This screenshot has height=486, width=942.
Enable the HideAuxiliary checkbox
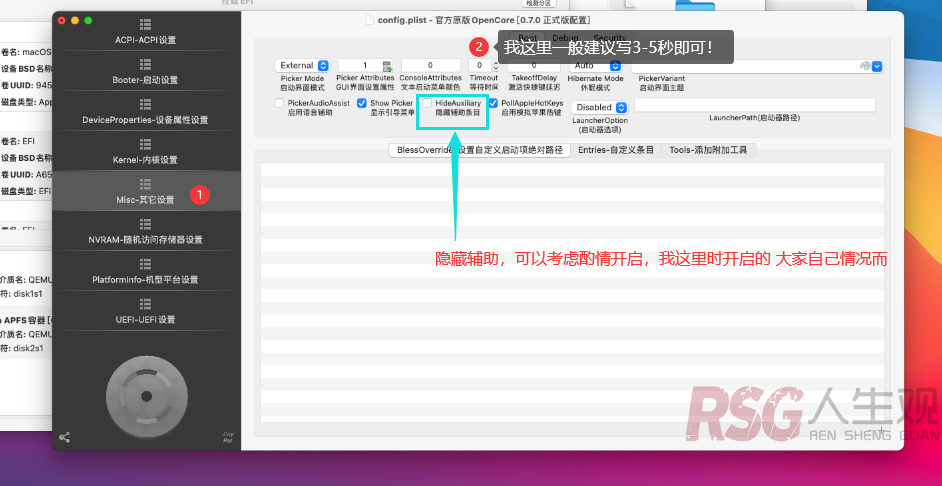pyautogui.click(x=427, y=103)
